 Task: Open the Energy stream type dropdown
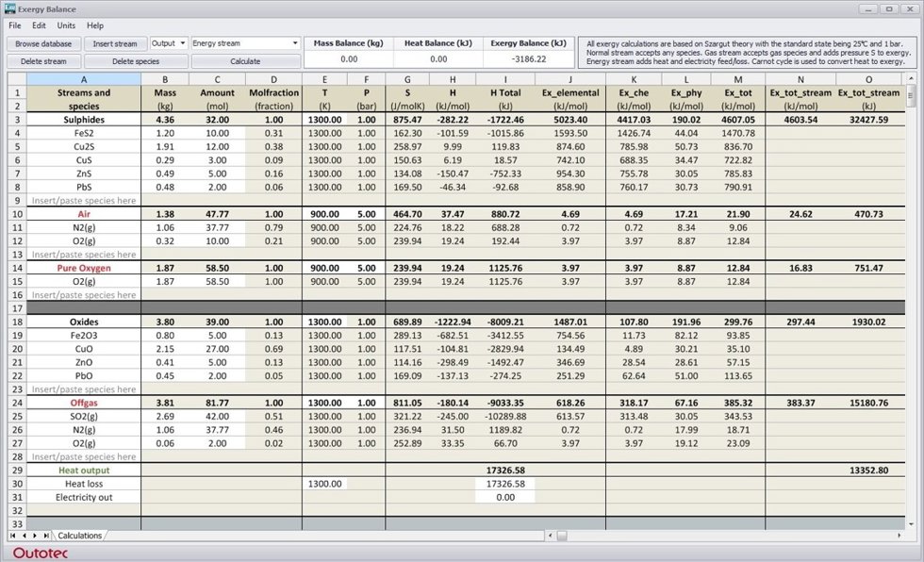point(245,43)
